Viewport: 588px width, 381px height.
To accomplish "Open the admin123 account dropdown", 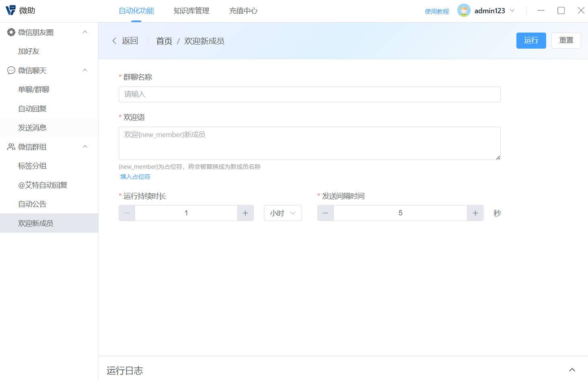I will coord(512,10).
